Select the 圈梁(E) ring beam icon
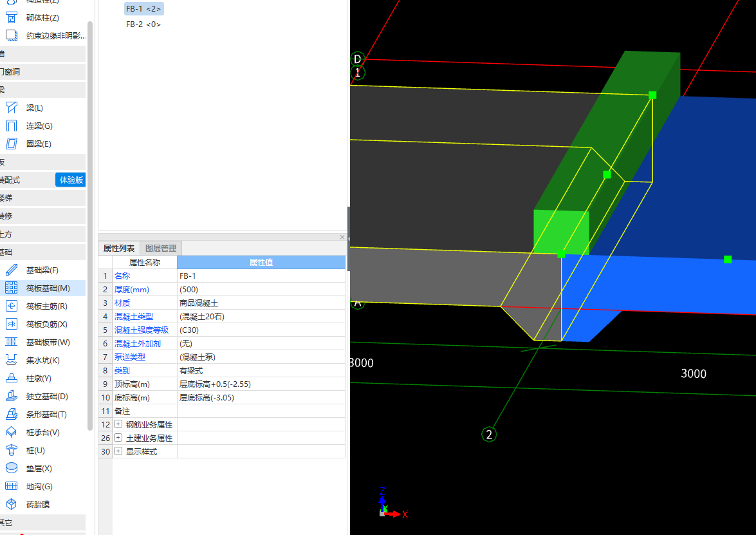 (12, 144)
